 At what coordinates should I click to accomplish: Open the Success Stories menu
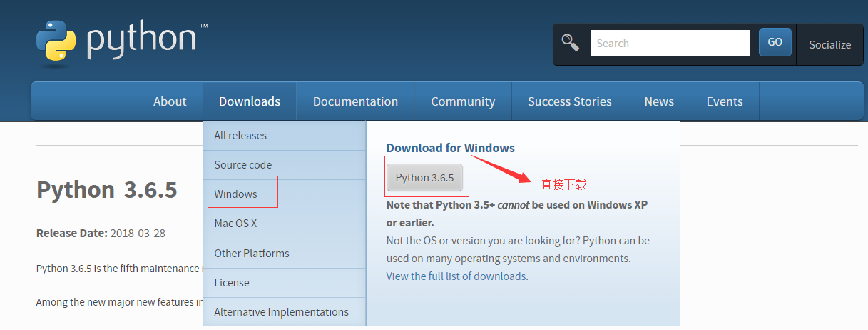click(570, 101)
